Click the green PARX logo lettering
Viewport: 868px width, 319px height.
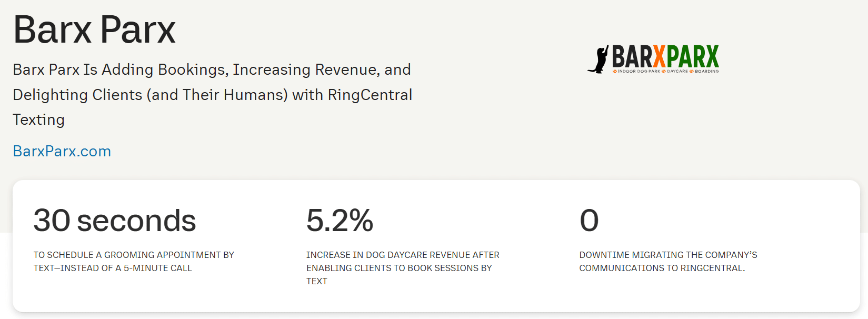[693, 56]
